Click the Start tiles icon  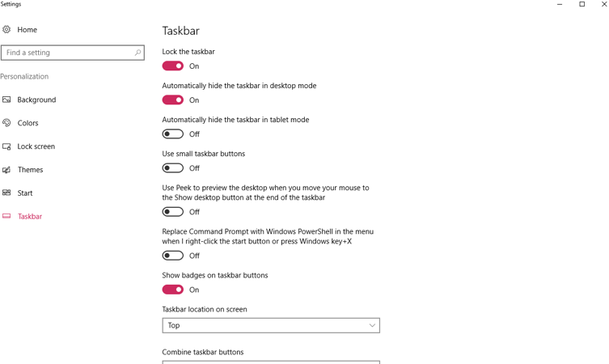6,193
